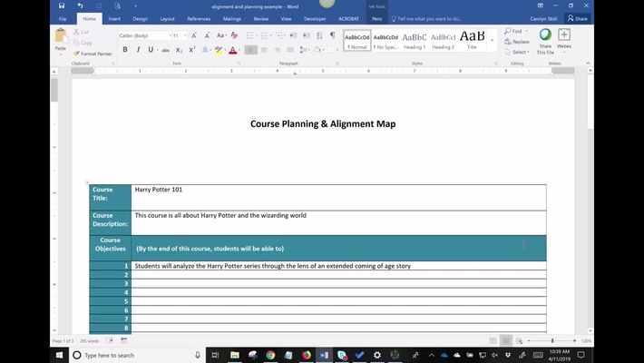
Task: Expand the Styles gallery more arrow
Action: (492, 40)
